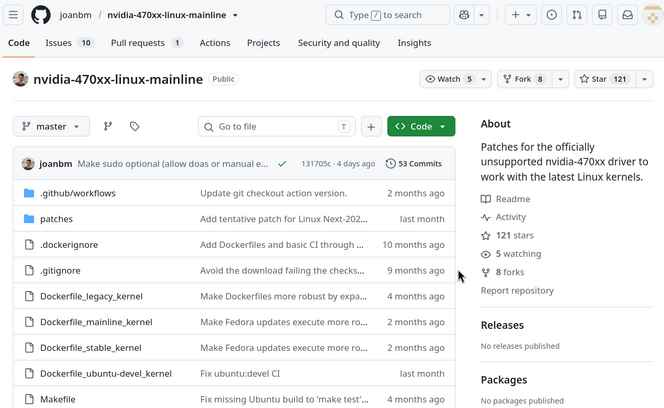Open the green Code dropdown button

point(421,126)
